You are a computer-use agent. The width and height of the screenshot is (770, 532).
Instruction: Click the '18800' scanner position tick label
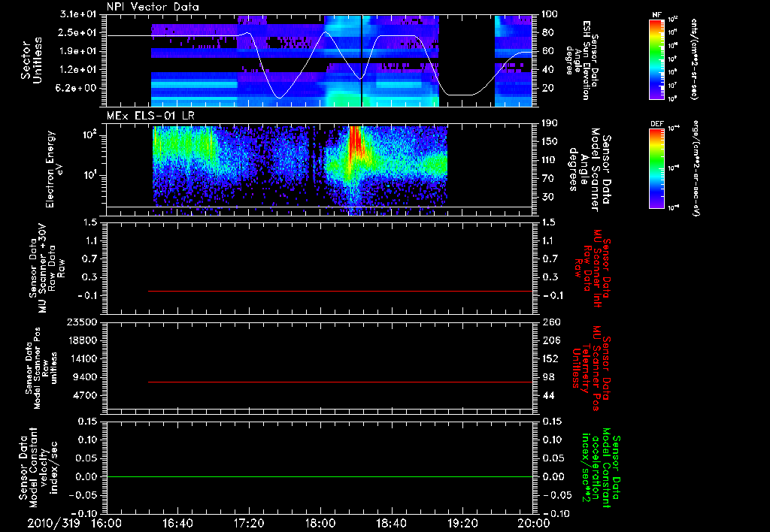81,340
